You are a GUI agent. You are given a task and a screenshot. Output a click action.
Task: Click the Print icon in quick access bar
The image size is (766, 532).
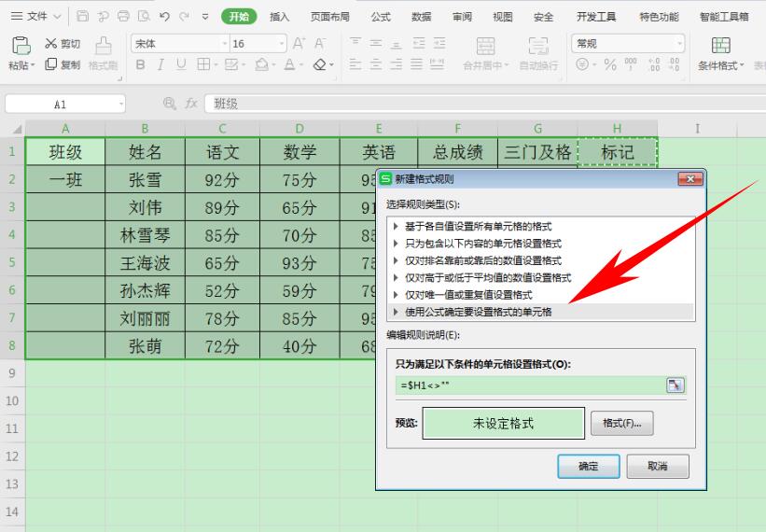(x=123, y=16)
